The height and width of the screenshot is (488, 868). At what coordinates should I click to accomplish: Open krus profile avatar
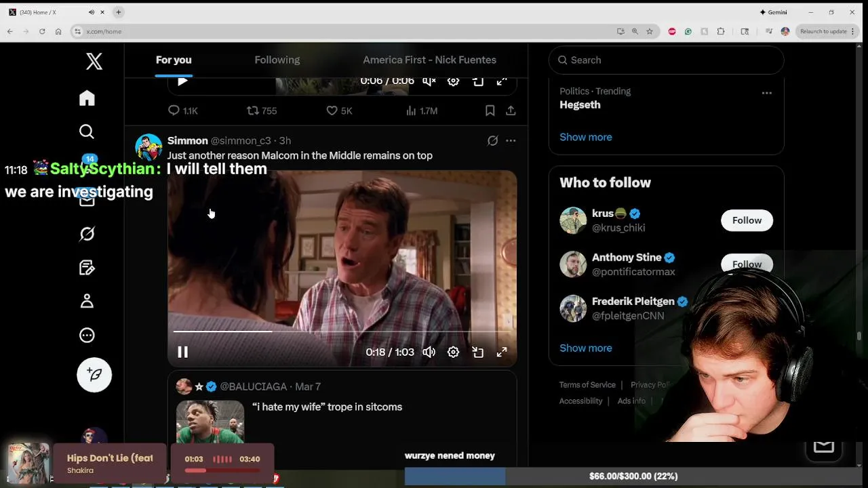point(573,220)
